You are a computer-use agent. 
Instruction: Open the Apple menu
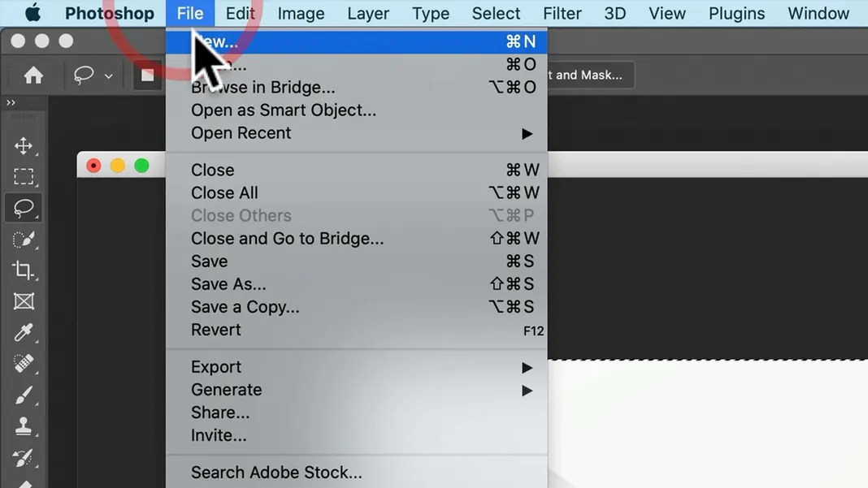(33, 13)
